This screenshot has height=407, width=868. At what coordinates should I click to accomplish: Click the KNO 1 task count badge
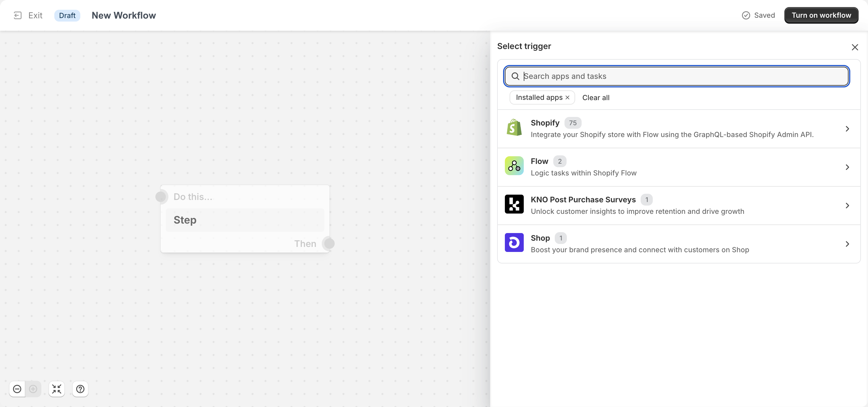click(647, 200)
